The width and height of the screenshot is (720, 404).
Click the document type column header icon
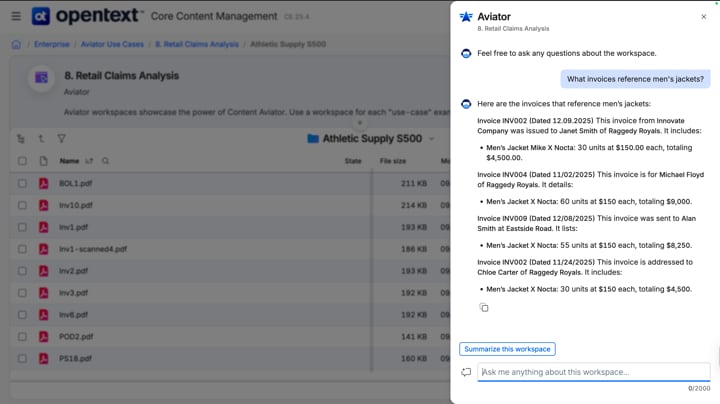43,161
